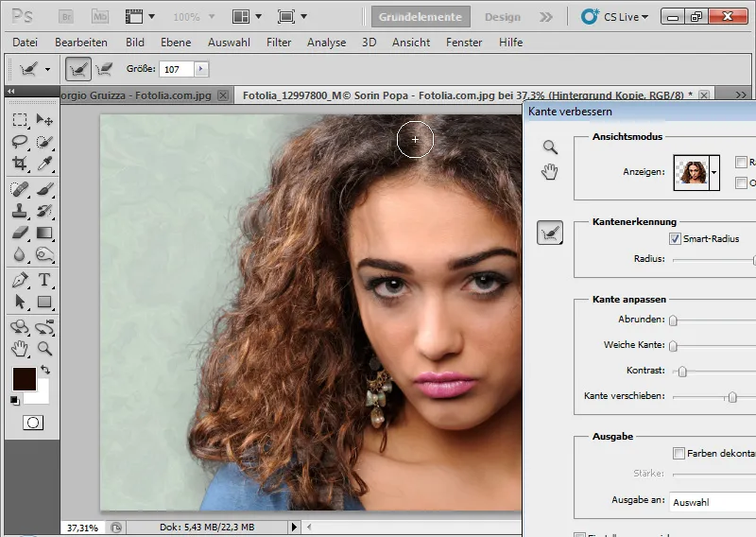Open the Bearbeiten menu
This screenshot has height=537, width=756.
(81, 43)
